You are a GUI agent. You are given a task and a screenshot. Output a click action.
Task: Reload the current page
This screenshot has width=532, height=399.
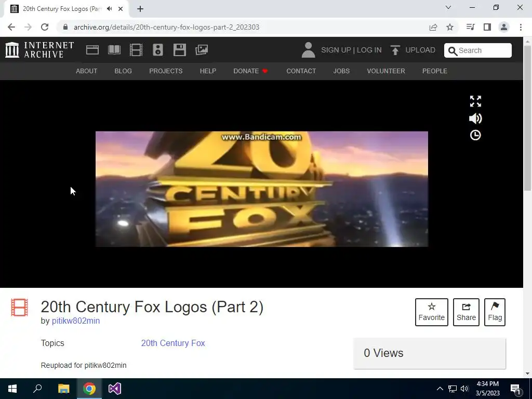45,27
